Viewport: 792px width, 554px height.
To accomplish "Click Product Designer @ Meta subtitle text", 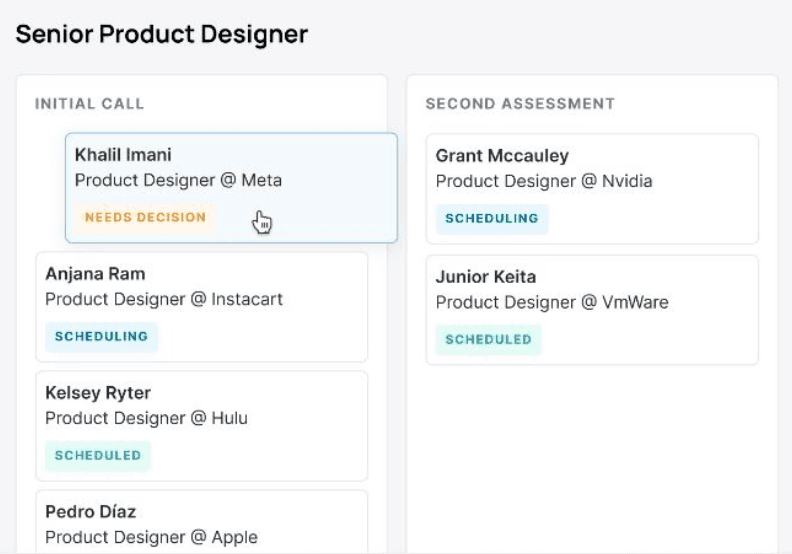I will 178,180.
